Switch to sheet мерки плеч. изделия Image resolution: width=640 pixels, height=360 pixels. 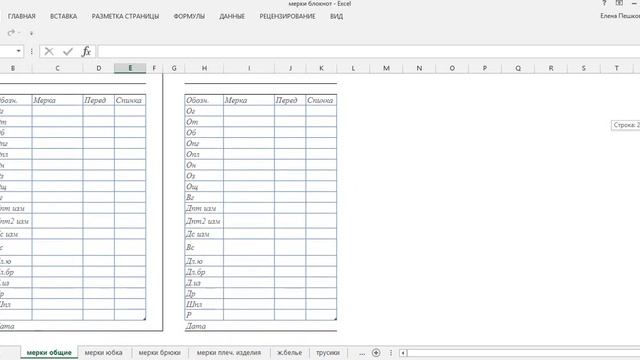click(229, 353)
